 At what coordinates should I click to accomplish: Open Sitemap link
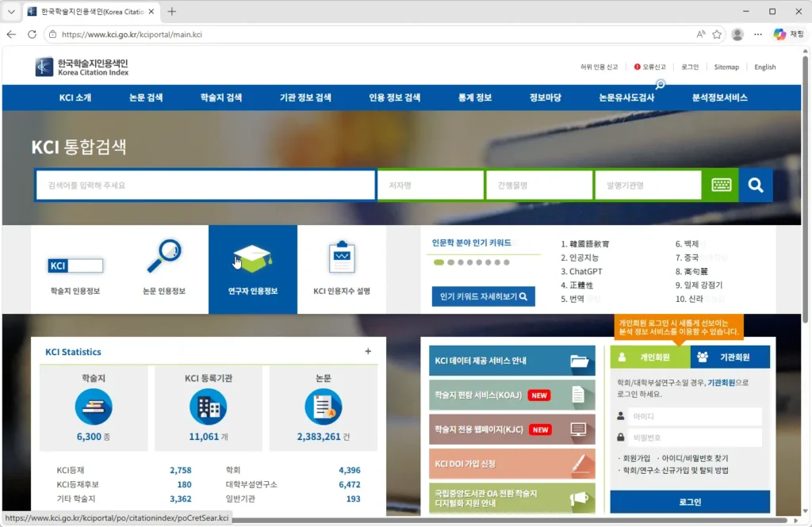(726, 67)
